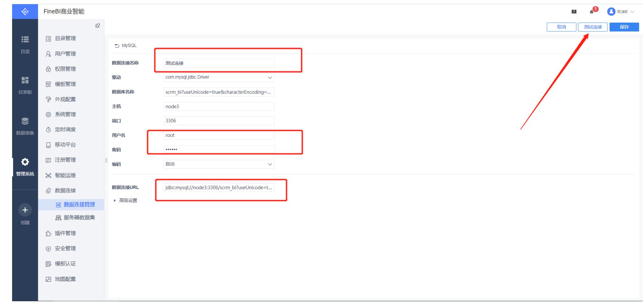644x306 pixels.
Task: Click the 测试连接 test connection button
Action: 593,27
